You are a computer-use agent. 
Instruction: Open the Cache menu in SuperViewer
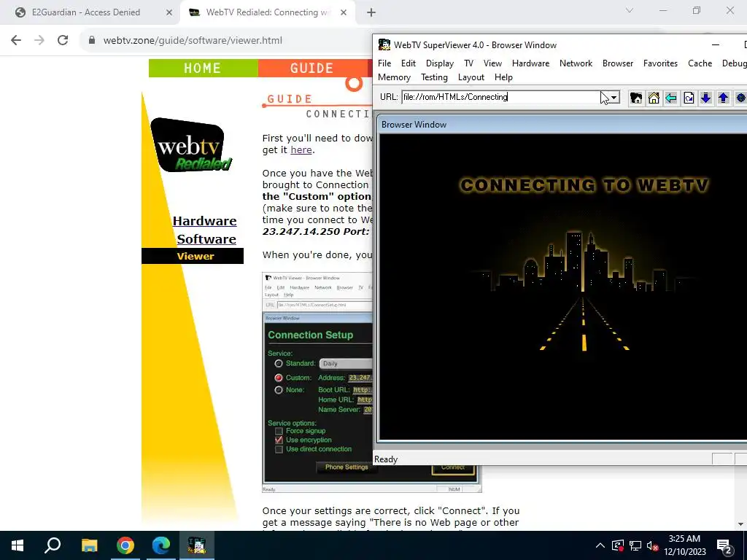coord(700,63)
